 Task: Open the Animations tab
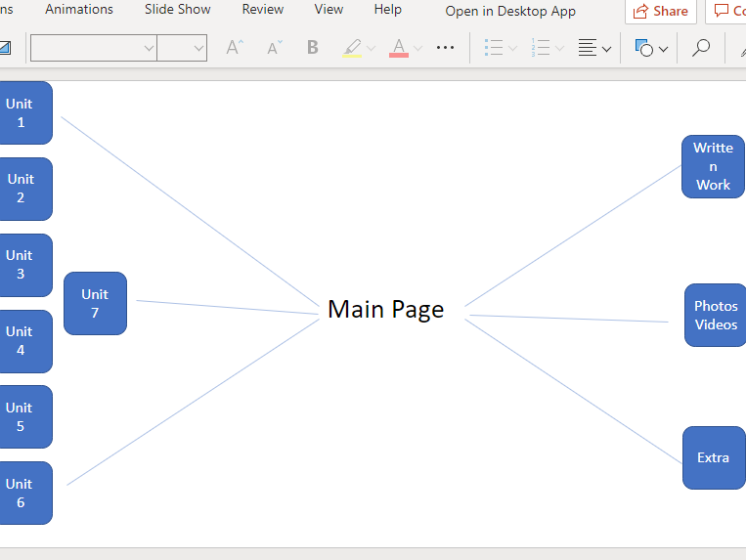click(x=79, y=10)
